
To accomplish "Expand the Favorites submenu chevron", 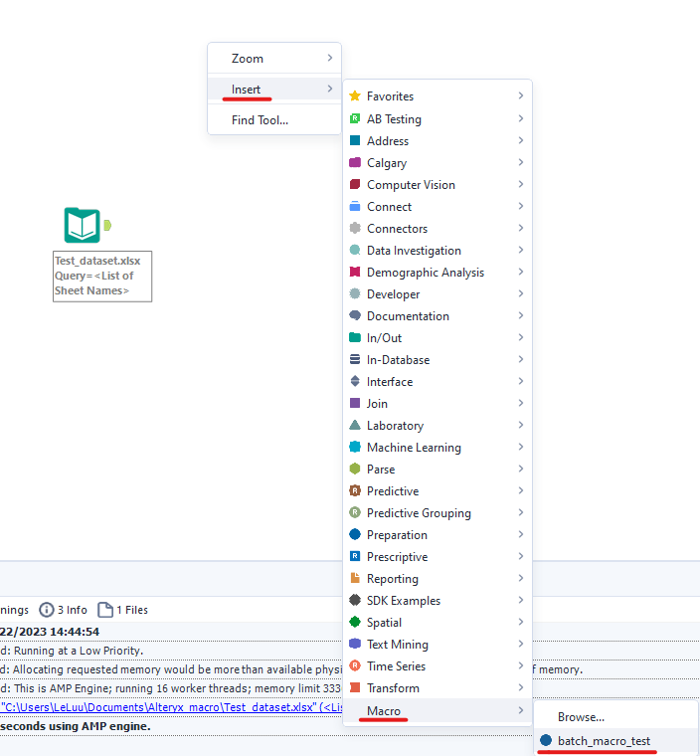I will (x=521, y=95).
